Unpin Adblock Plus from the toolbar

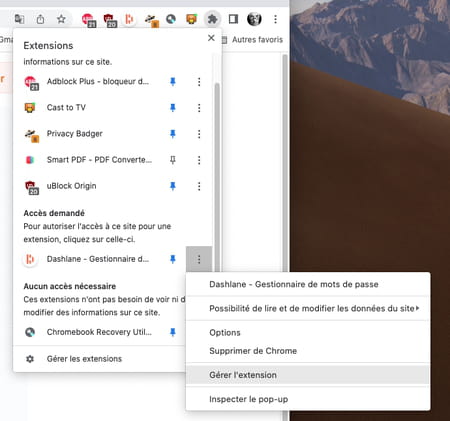tap(173, 82)
